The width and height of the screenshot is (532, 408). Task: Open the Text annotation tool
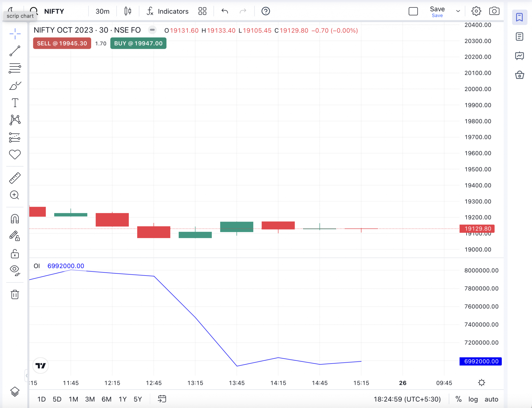point(15,103)
